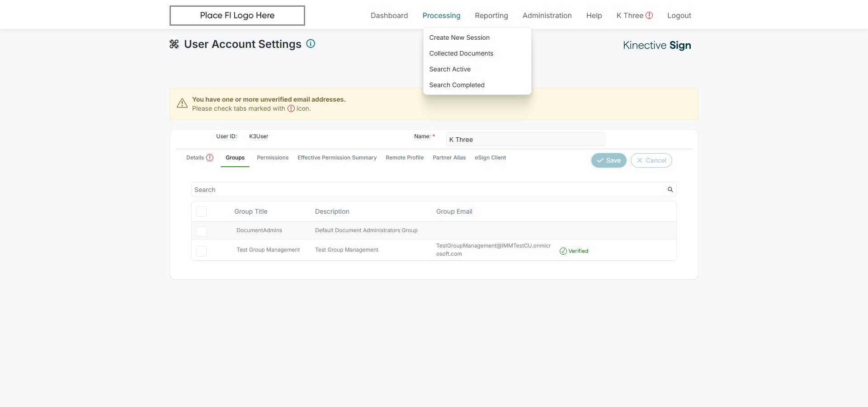Check the DocumentAdmins group checkbox

coord(202,231)
